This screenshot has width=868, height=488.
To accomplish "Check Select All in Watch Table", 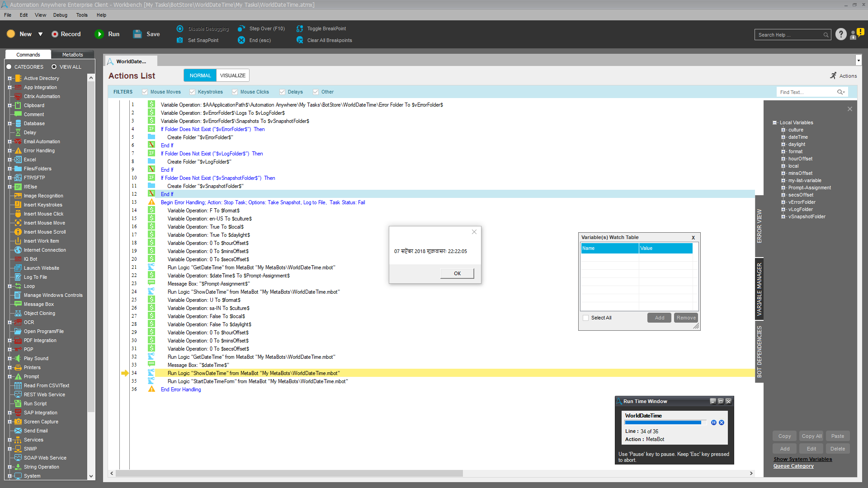I will click(586, 318).
